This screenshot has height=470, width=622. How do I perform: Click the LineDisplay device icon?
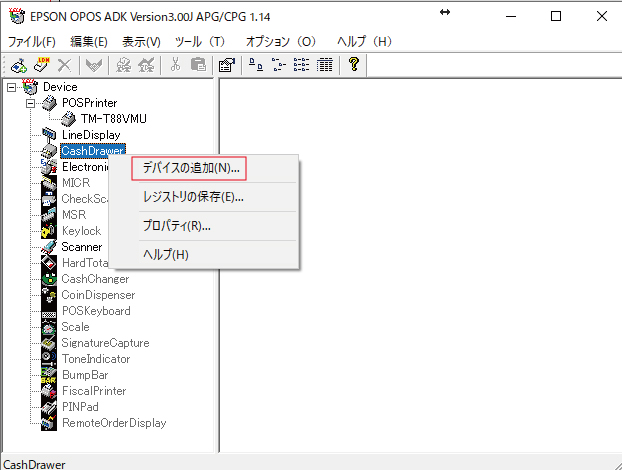click(x=49, y=135)
